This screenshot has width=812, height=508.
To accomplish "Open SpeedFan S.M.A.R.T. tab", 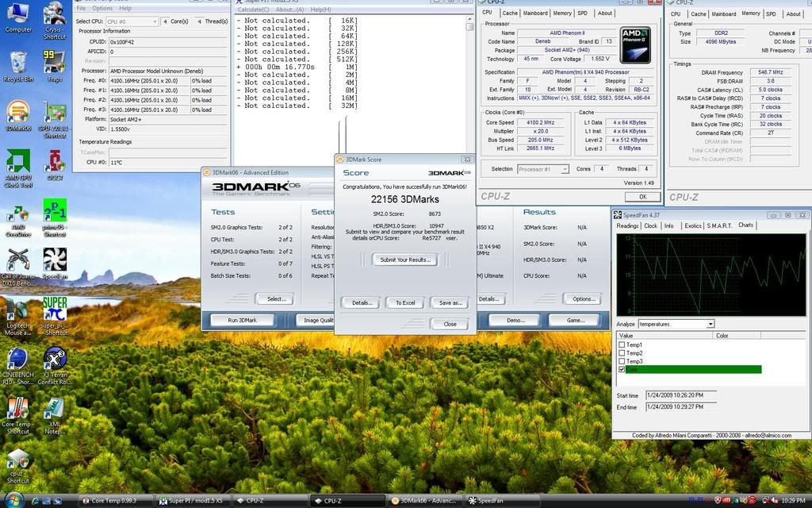I will pos(720,226).
